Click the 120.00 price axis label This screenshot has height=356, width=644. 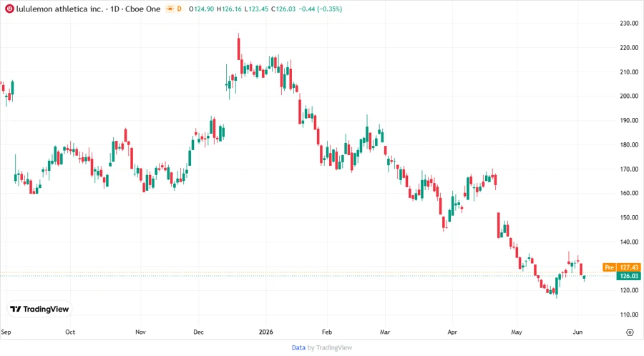(629, 290)
